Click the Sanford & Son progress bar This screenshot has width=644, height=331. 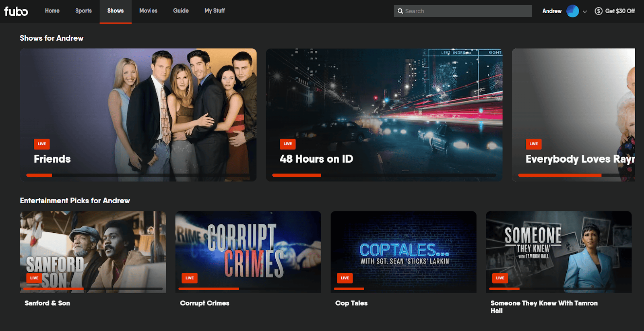pos(93,289)
